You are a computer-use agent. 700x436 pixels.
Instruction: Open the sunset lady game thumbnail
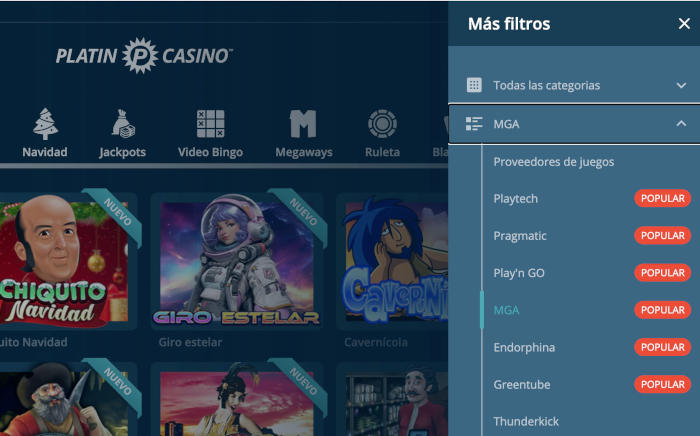click(237, 399)
